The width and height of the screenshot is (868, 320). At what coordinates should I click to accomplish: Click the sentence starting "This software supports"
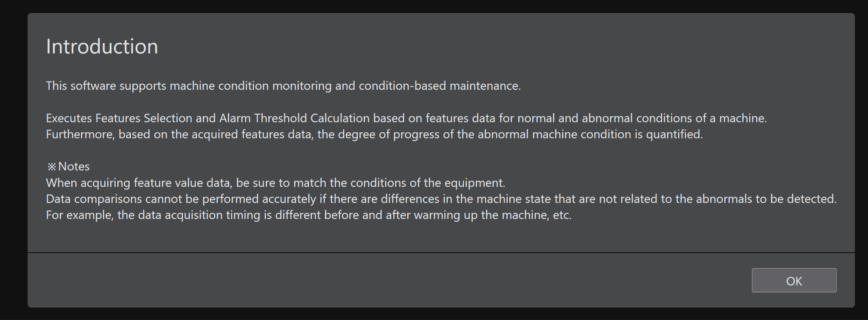[283, 86]
